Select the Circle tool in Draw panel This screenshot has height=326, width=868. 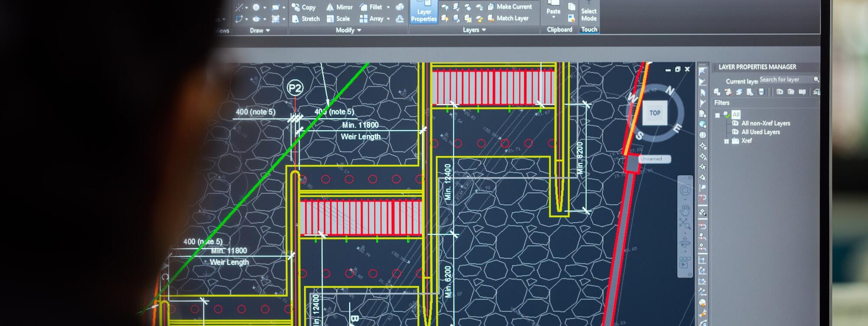(256, 7)
